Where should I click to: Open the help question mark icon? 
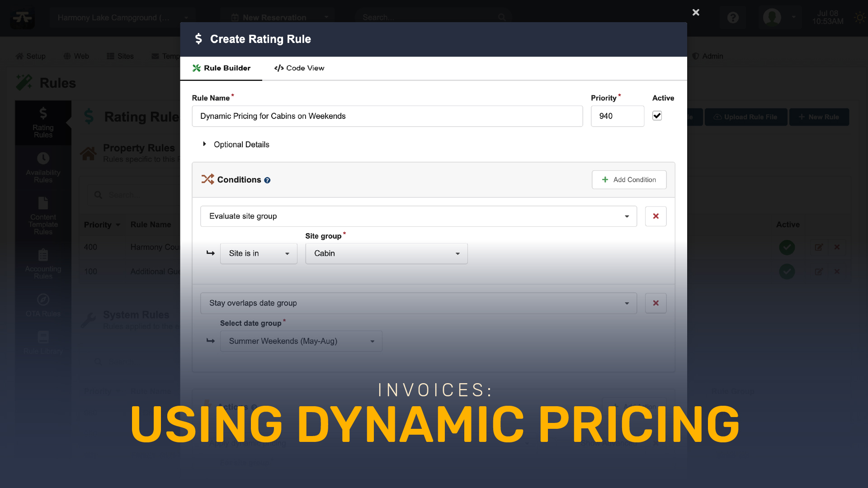pos(733,18)
